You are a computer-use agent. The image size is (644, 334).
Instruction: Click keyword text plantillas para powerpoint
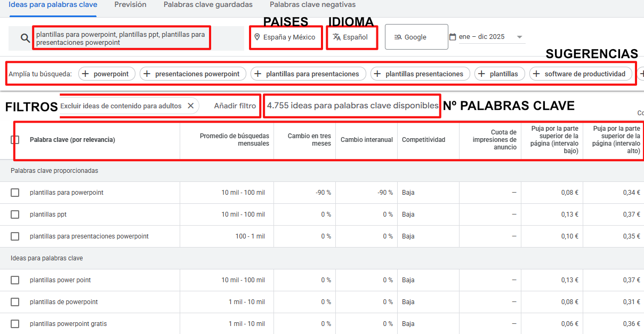[x=67, y=193]
